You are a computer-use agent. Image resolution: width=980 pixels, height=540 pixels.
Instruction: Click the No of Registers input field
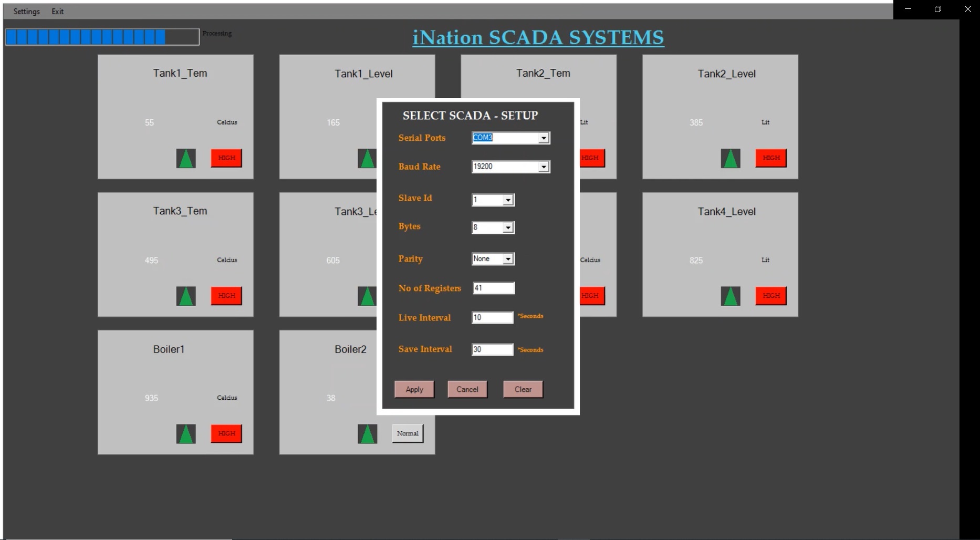493,288
